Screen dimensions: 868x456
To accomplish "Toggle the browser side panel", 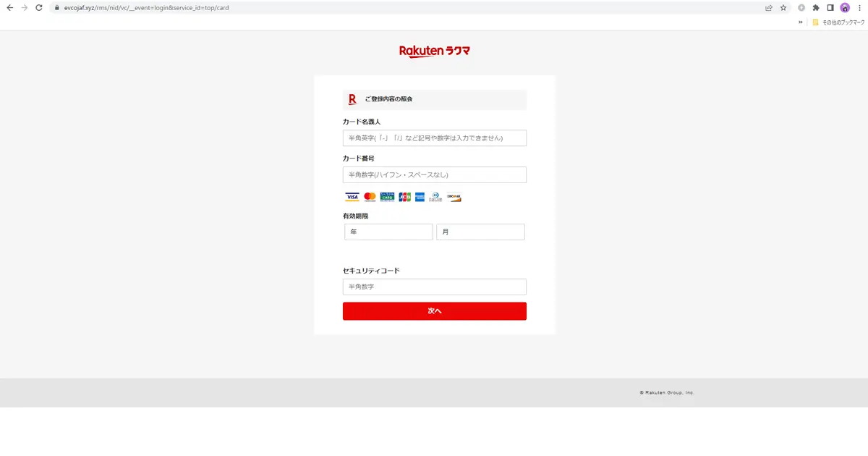I will click(x=830, y=8).
